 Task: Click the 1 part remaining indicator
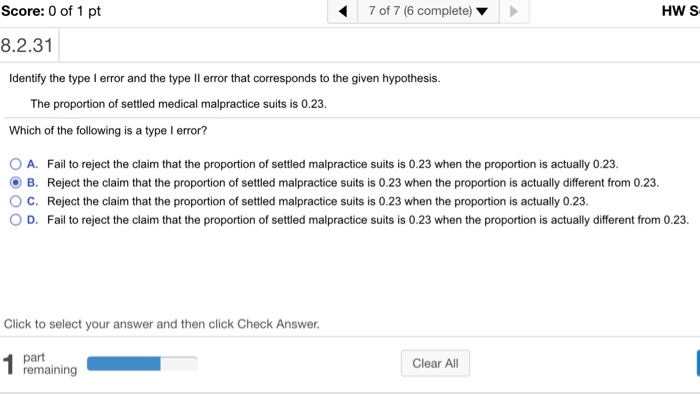(39, 364)
